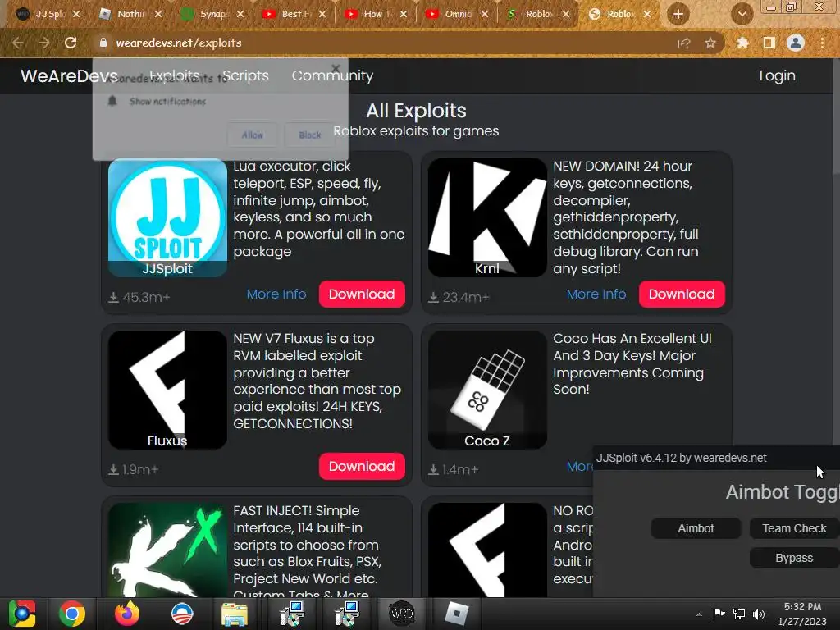Share this page using the share icon
840x630 pixels.
click(684, 43)
